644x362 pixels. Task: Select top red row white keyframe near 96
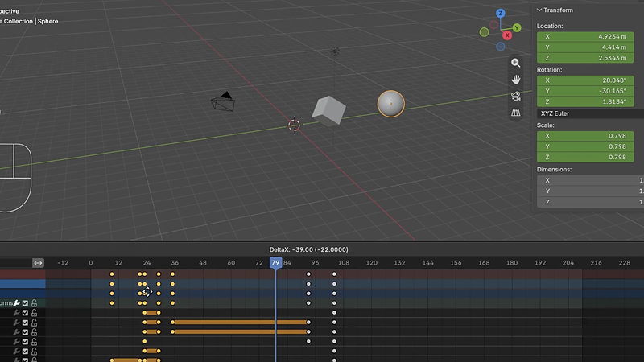(x=308, y=274)
